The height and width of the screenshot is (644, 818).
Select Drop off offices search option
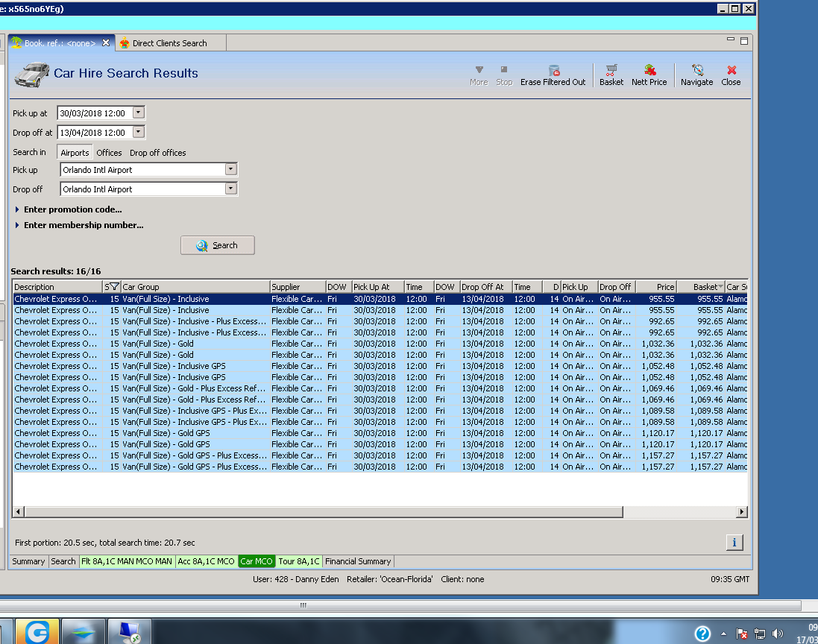[157, 153]
